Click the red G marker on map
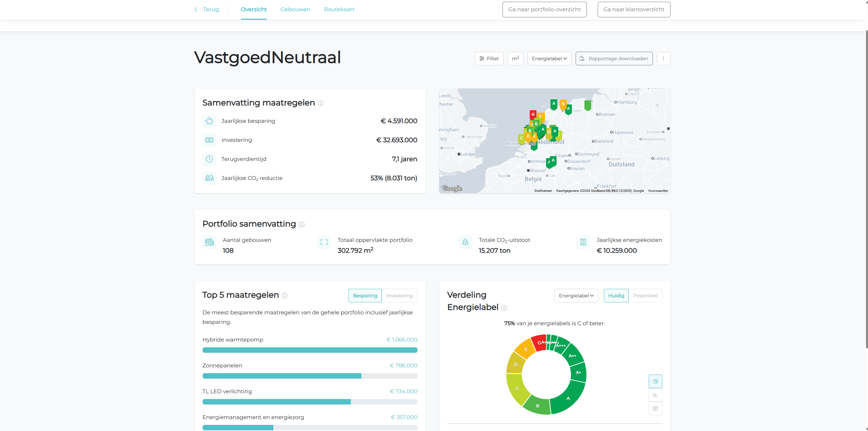The image size is (868, 431). (533, 114)
